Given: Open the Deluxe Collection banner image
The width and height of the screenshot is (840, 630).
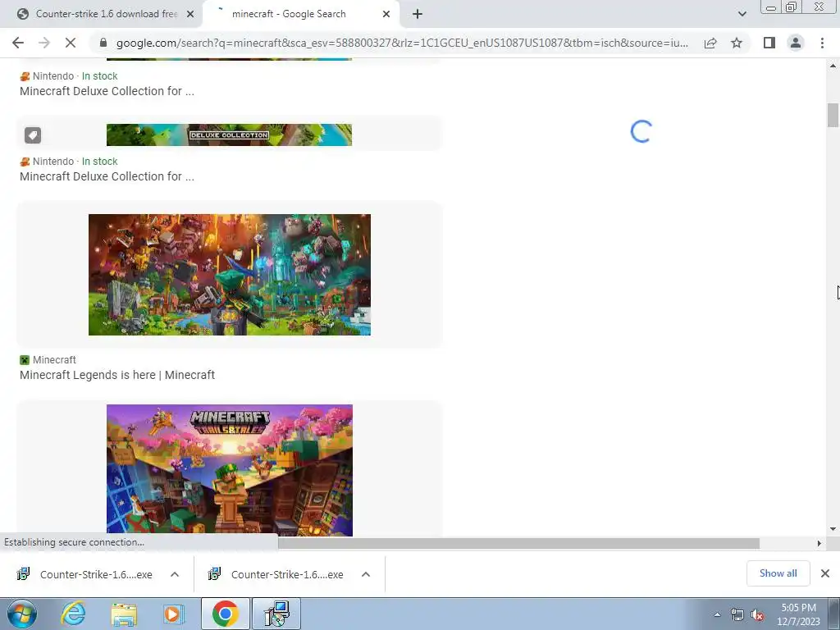Looking at the screenshot, I should (230, 135).
